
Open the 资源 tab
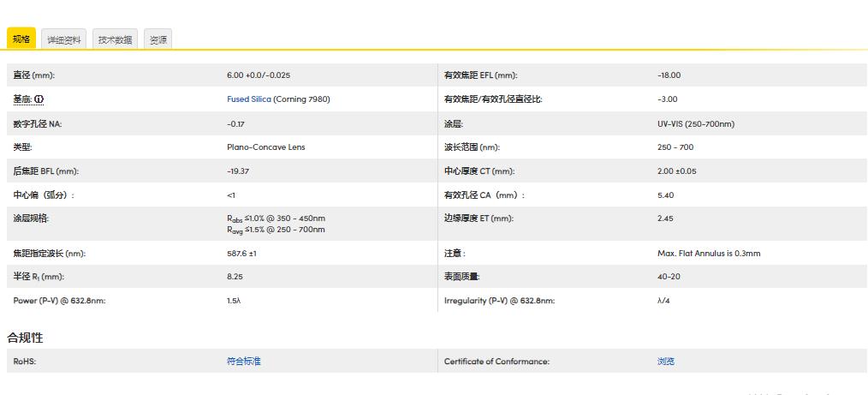158,39
